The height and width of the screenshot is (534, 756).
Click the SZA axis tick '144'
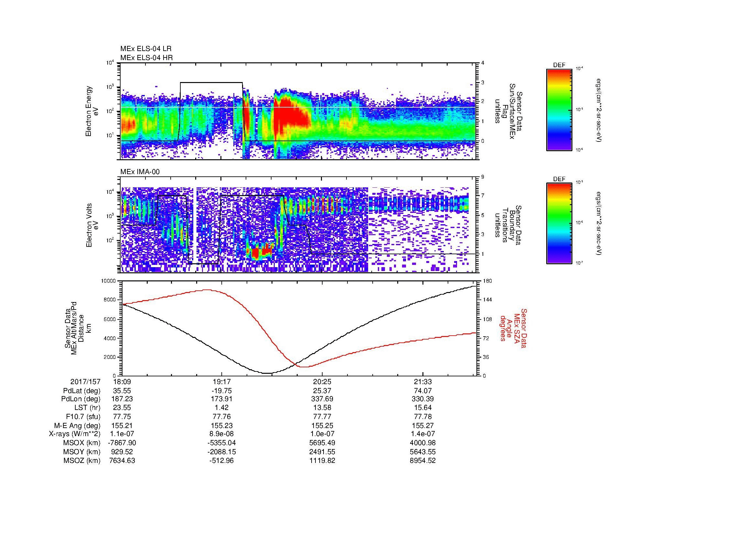coord(487,300)
